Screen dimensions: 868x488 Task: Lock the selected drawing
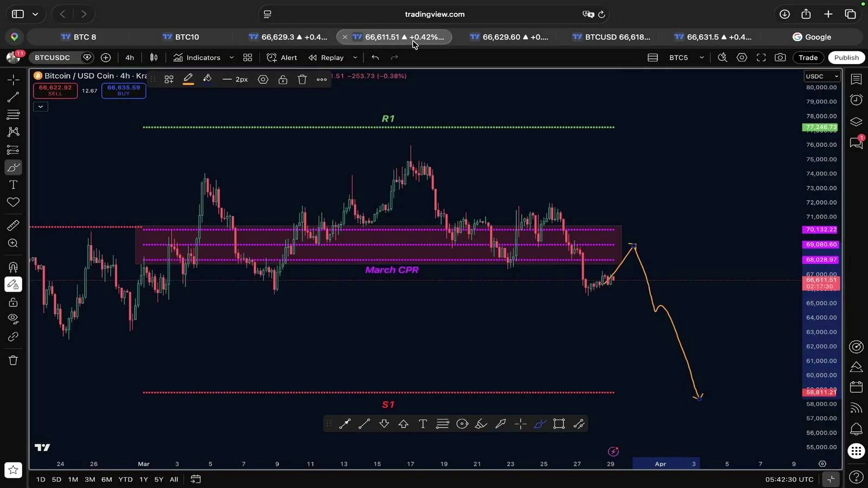point(283,79)
